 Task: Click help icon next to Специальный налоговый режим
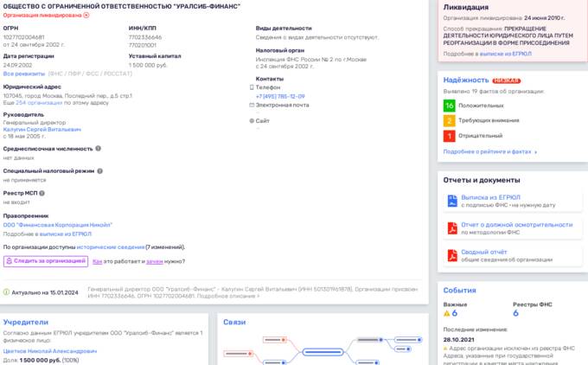[99, 170]
